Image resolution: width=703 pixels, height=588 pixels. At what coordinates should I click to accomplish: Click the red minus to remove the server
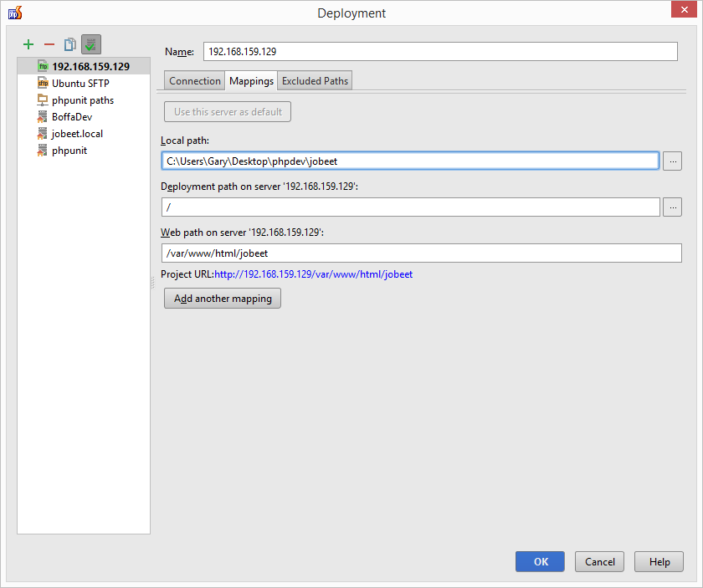pos(49,44)
